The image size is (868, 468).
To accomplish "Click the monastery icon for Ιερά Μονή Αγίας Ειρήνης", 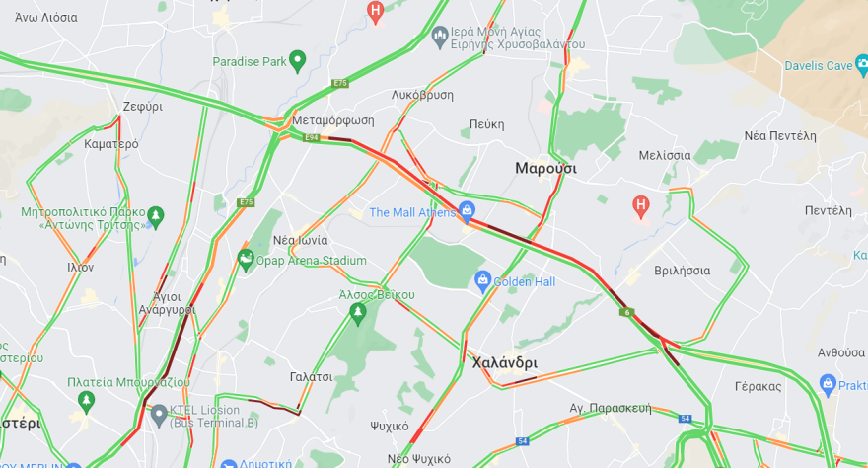I will [x=440, y=38].
